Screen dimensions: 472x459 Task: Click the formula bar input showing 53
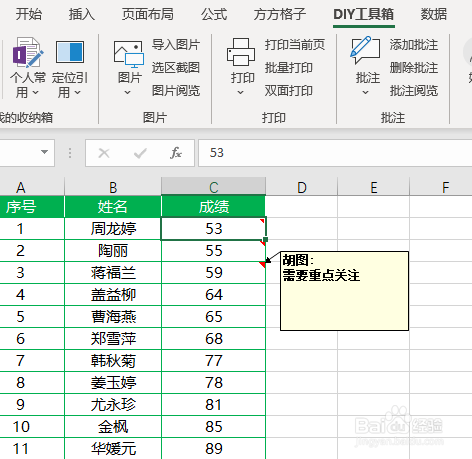(x=335, y=153)
